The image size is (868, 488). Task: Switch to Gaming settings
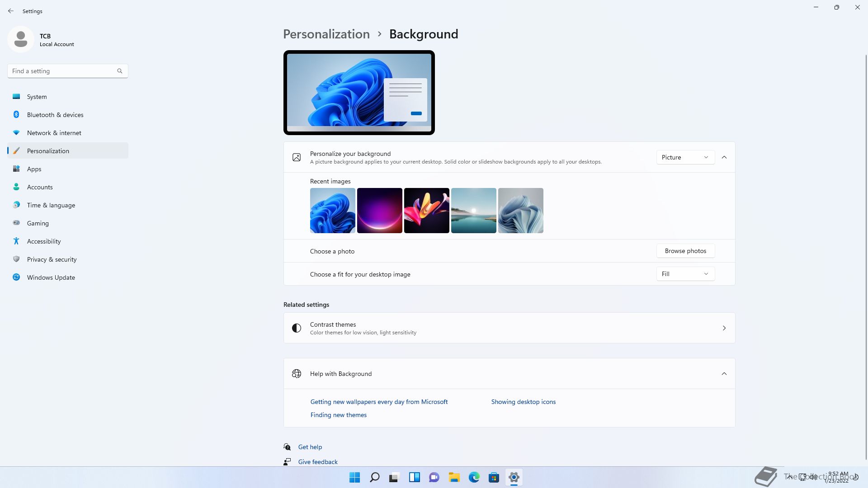[x=68, y=223]
